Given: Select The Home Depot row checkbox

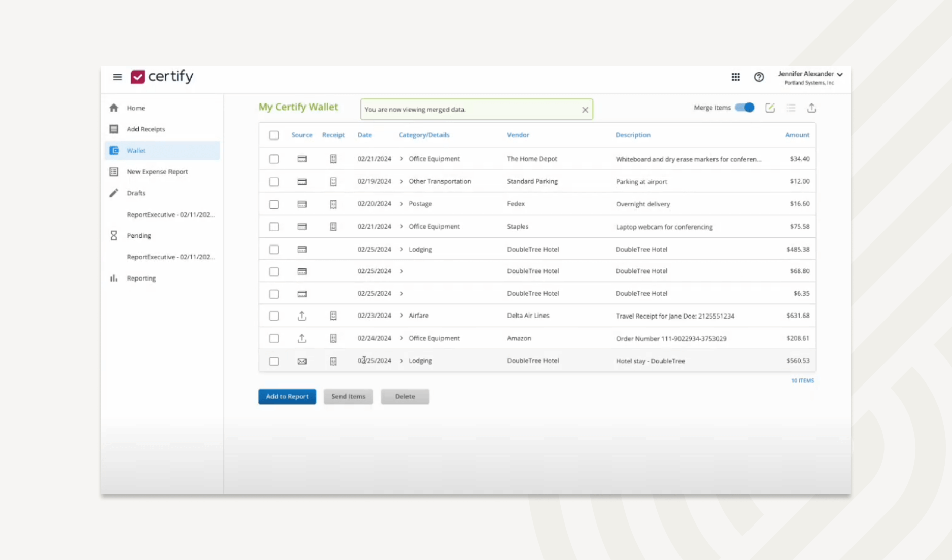Looking at the screenshot, I should coord(274,159).
